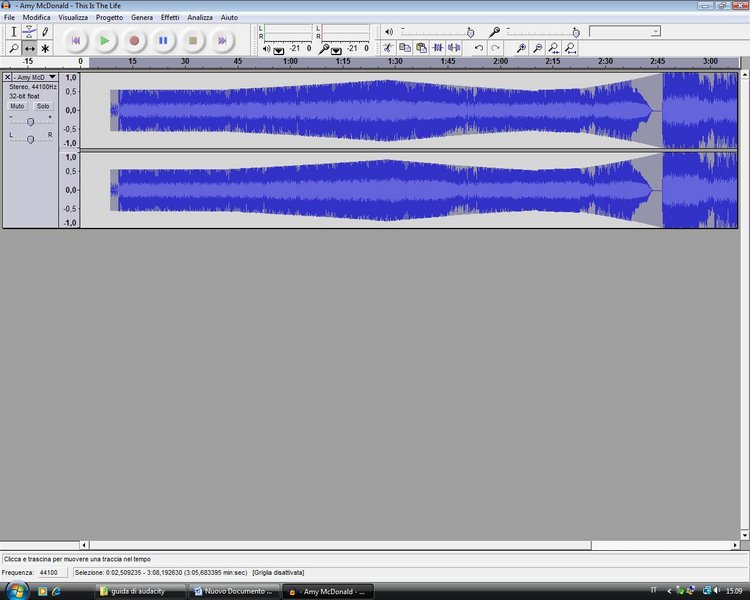Click horizontal scrollbar right arrow
The image size is (750, 600).
[x=735, y=545]
